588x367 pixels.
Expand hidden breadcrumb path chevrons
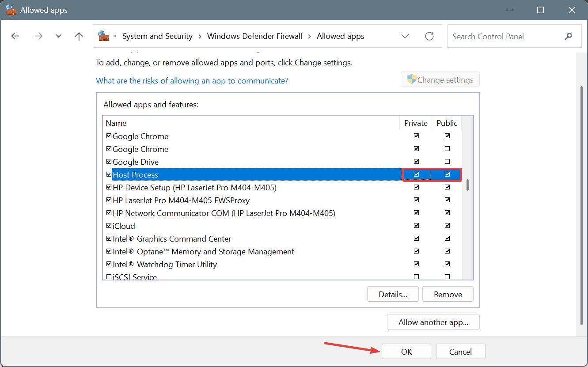[115, 37]
